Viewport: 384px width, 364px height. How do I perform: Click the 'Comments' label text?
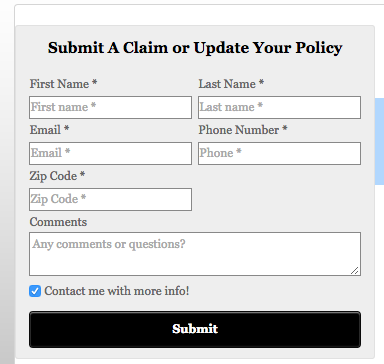(58, 222)
